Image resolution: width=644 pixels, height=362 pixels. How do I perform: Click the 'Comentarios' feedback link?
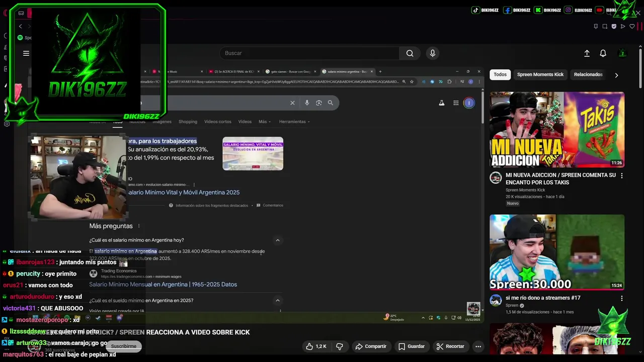point(270,206)
